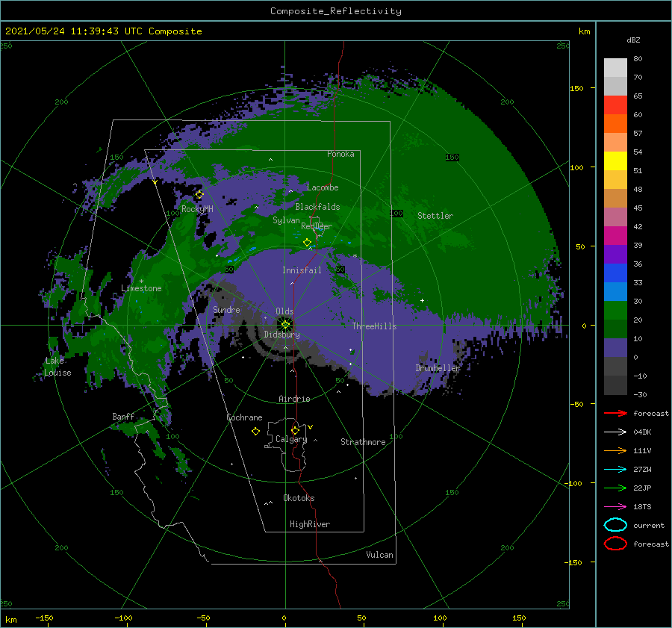672x628 pixels.
Task: Click the orange 60-57 dBZ color swatch
Action: [615, 124]
